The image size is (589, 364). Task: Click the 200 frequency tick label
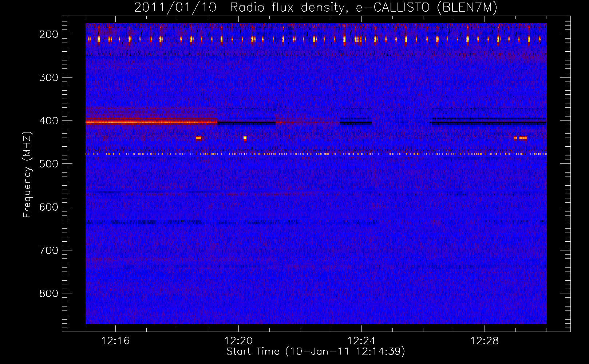coord(49,34)
